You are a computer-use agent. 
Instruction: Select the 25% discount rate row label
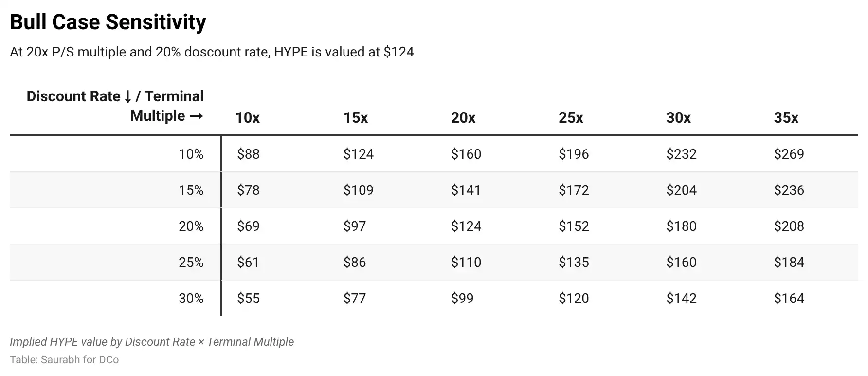click(191, 263)
